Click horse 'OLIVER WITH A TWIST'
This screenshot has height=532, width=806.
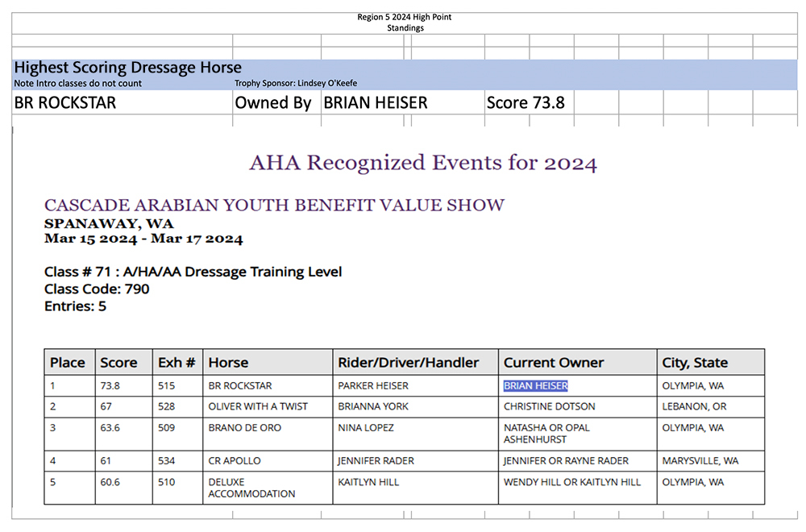(258, 406)
